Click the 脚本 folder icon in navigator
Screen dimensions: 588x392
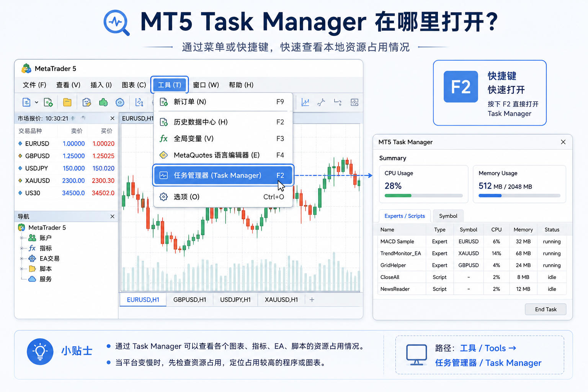click(x=33, y=269)
